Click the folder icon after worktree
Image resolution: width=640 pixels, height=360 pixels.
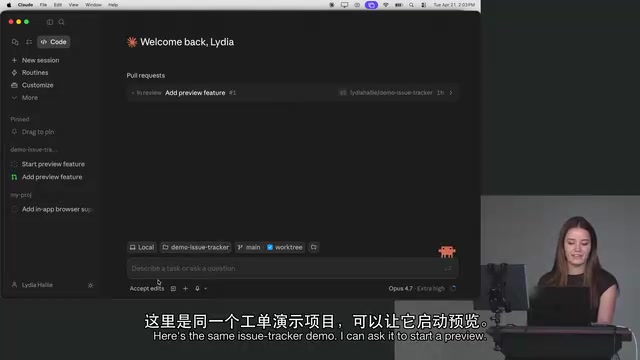point(313,247)
